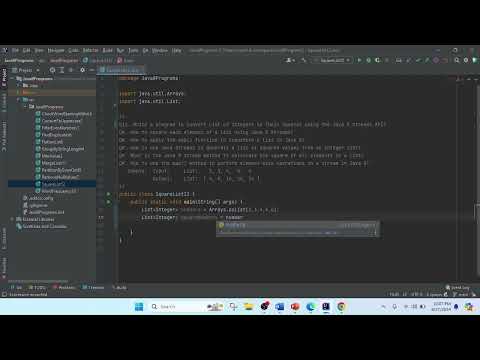480x360 pixels.
Task: Switch to IntelliJ IDEA taskbar icon
Action: click(326, 306)
